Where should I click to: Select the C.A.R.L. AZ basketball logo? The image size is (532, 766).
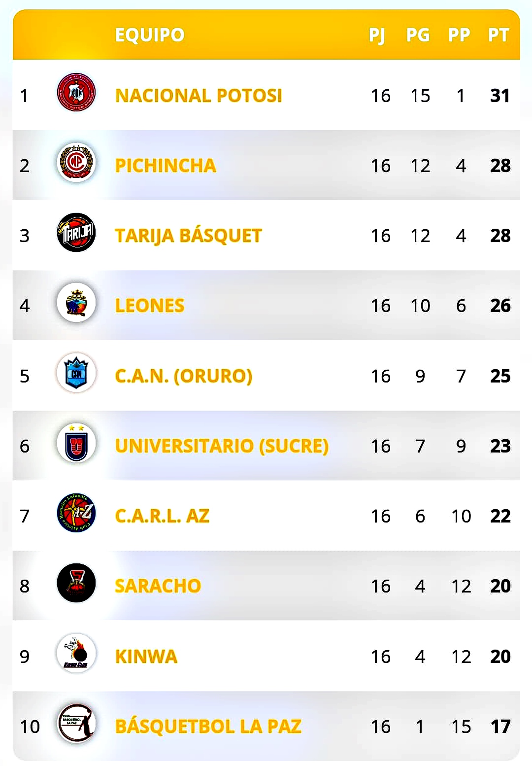coord(76,513)
